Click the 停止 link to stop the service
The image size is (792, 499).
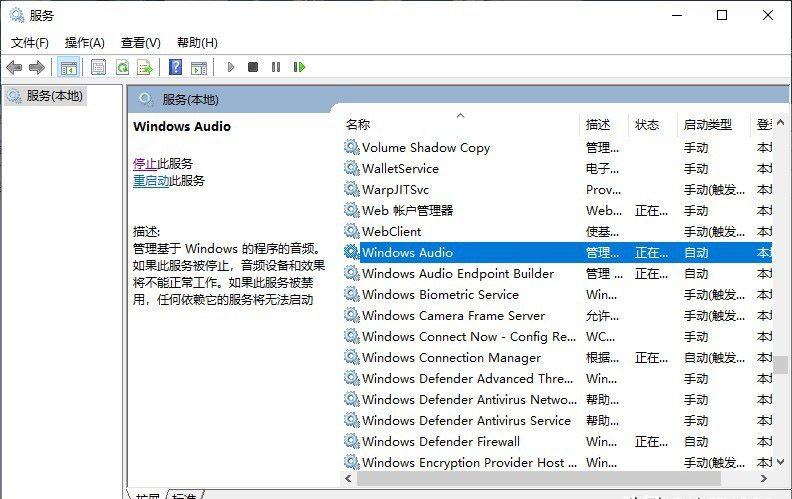(145, 164)
